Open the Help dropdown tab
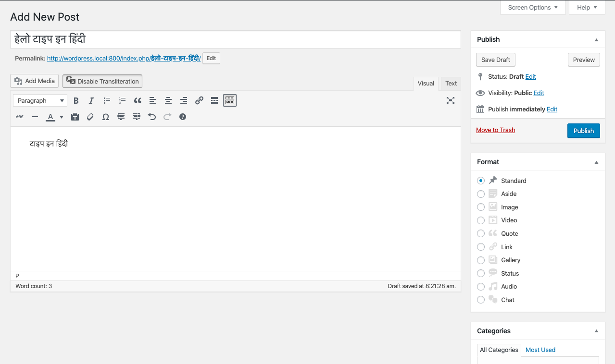 coord(587,7)
